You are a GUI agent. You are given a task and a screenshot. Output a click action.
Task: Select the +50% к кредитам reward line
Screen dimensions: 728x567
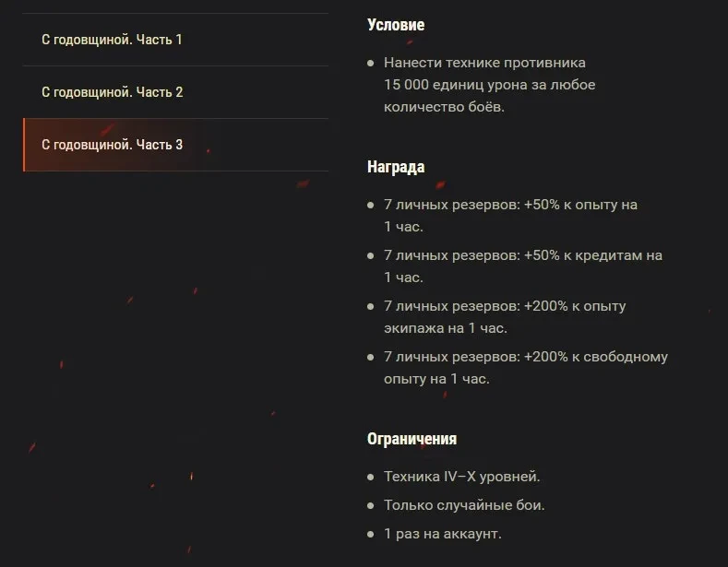pos(523,266)
